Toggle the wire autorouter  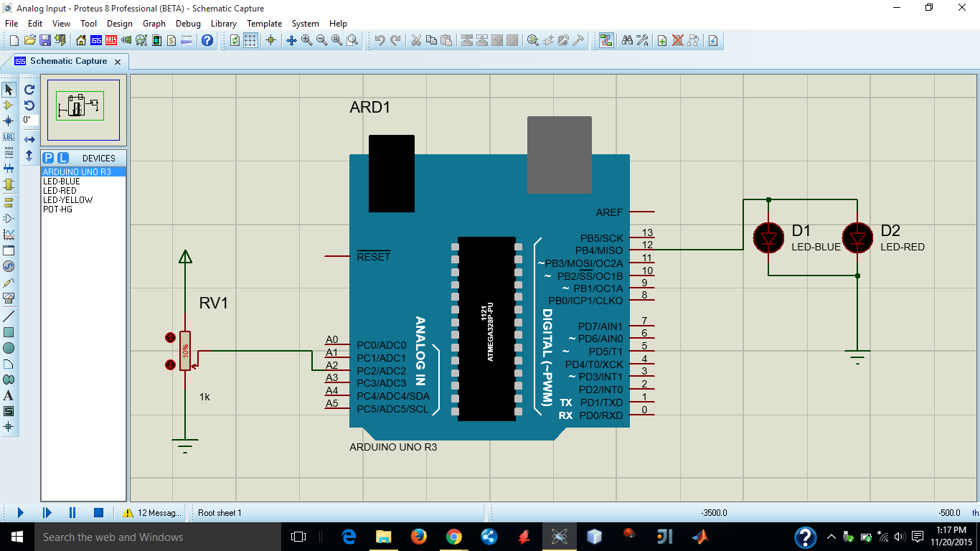[x=606, y=40]
